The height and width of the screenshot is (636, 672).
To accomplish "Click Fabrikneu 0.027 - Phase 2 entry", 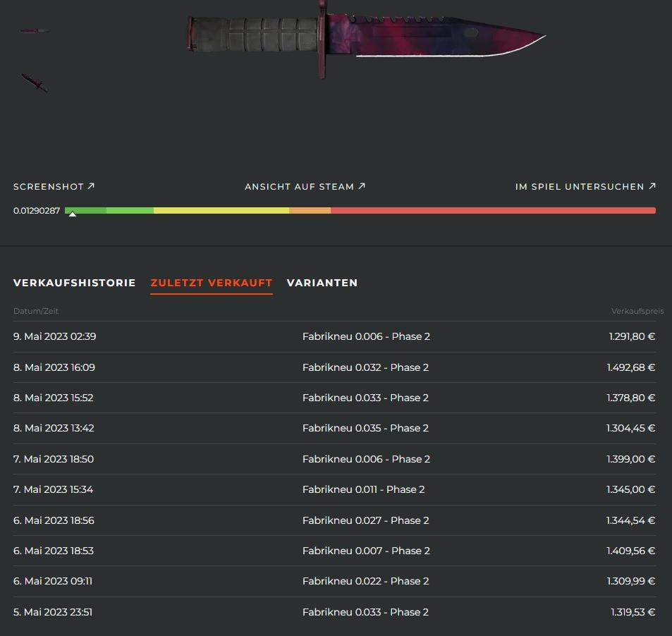I will pyautogui.click(x=366, y=520).
